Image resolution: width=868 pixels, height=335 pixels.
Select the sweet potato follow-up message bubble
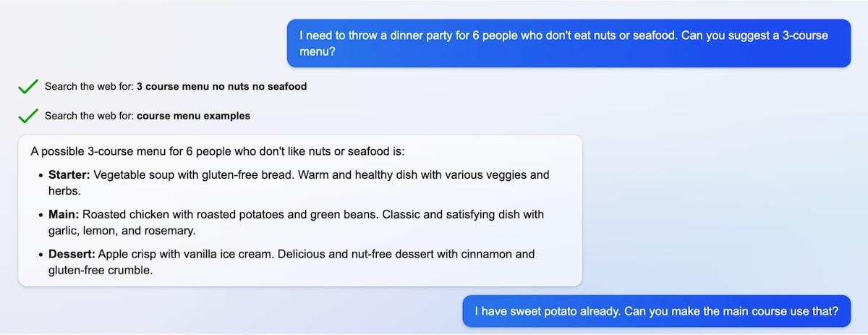click(x=656, y=311)
